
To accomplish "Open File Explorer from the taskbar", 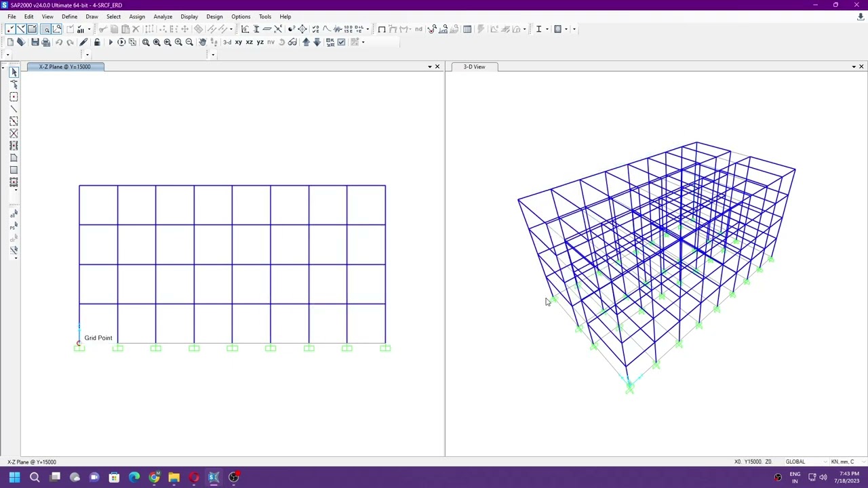I will [x=174, y=477].
